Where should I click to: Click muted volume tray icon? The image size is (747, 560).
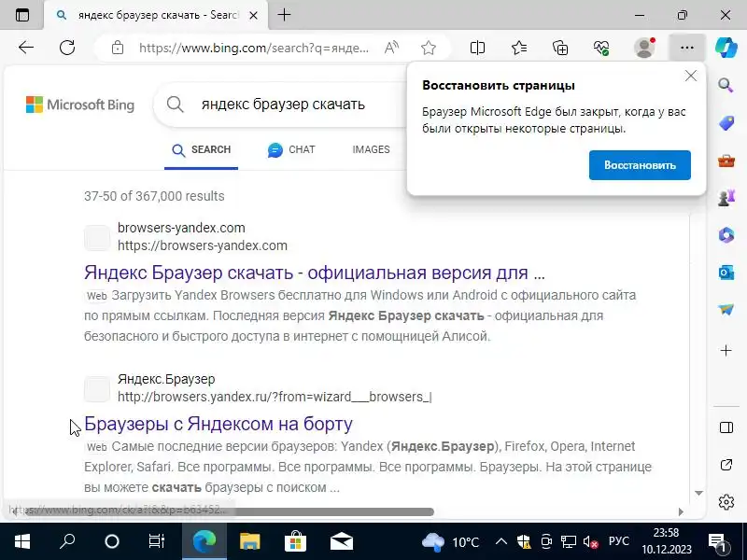click(x=590, y=541)
